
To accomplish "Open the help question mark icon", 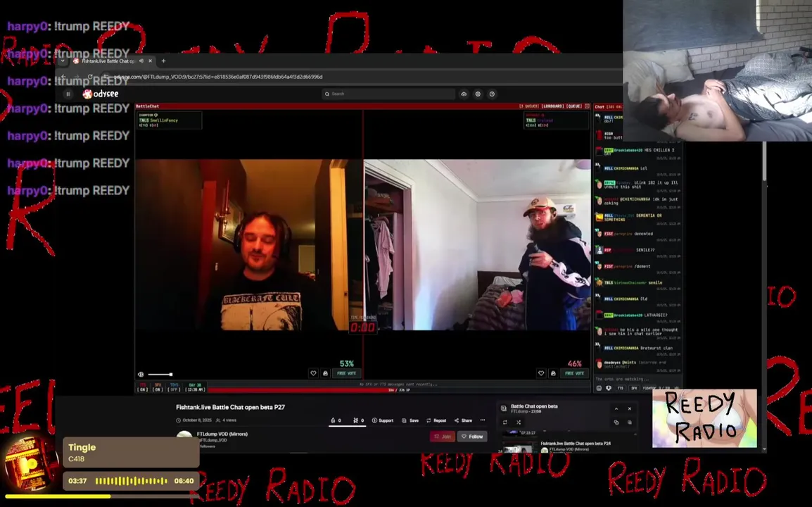I will tap(492, 94).
